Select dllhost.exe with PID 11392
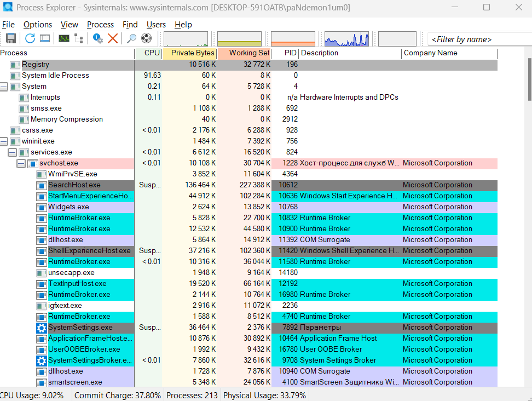The width and height of the screenshot is (532, 401). [x=248, y=240]
